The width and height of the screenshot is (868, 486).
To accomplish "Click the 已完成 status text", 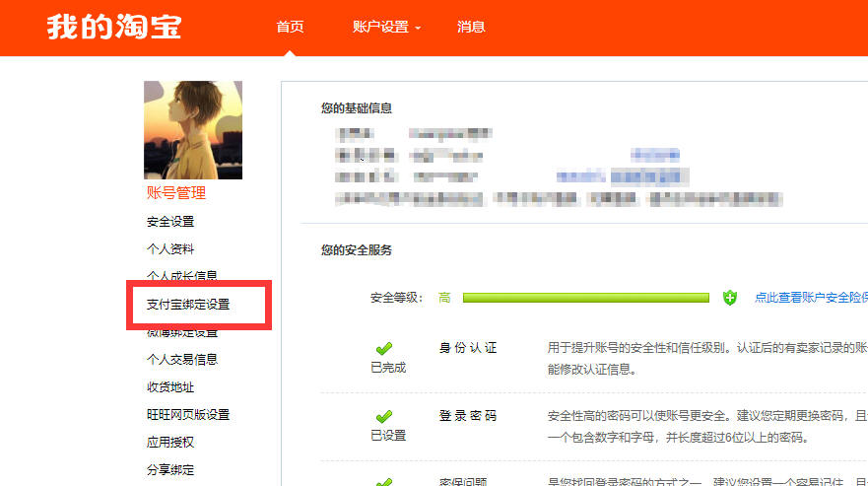I will click(388, 368).
